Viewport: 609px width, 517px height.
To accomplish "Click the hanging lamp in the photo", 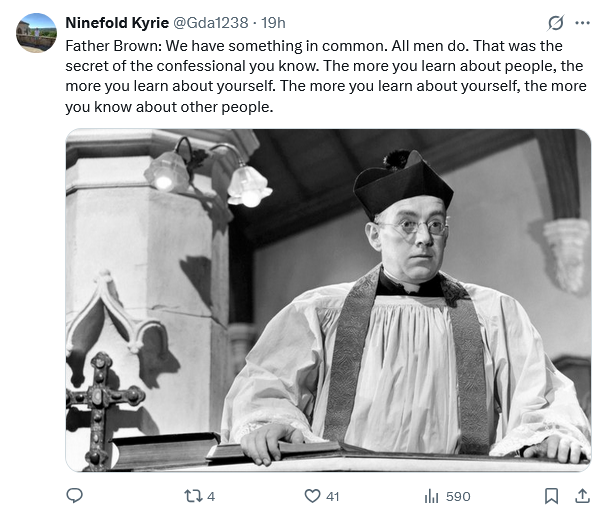I will 247,184.
